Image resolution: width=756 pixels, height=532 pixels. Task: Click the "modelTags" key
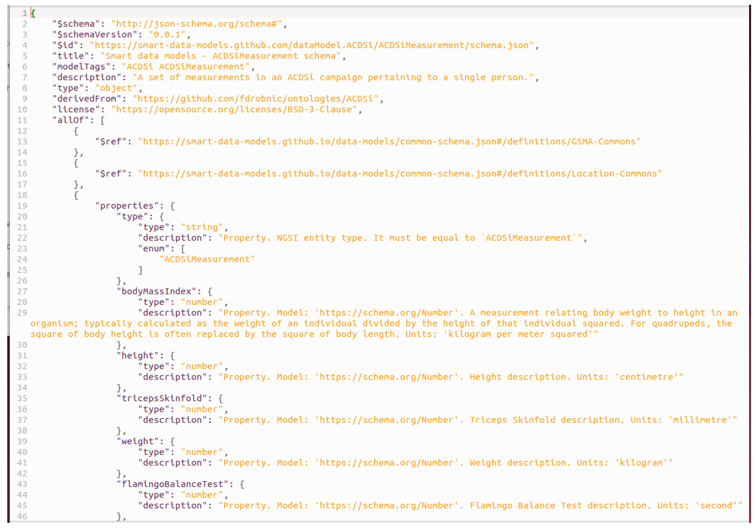pyautogui.click(x=81, y=67)
